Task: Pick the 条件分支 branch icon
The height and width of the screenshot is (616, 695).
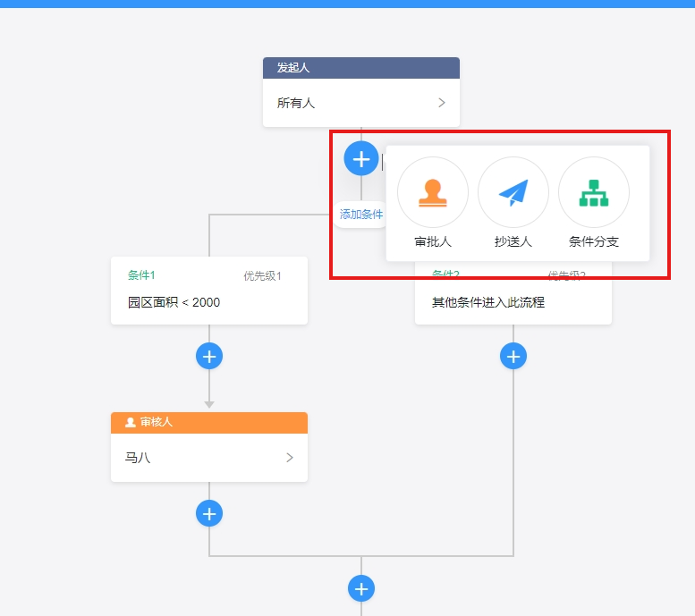Action: pyautogui.click(x=594, y=192)
